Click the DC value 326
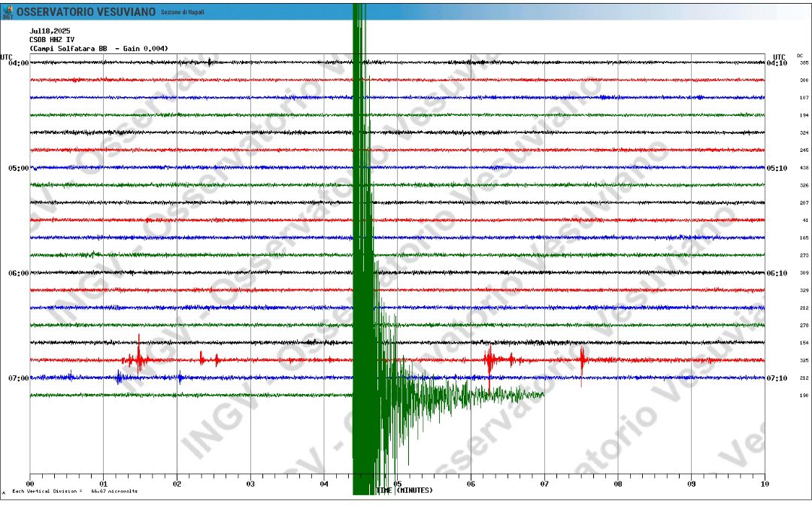The image size is (812, 507). pyautogui.click(x=804, y=185)
